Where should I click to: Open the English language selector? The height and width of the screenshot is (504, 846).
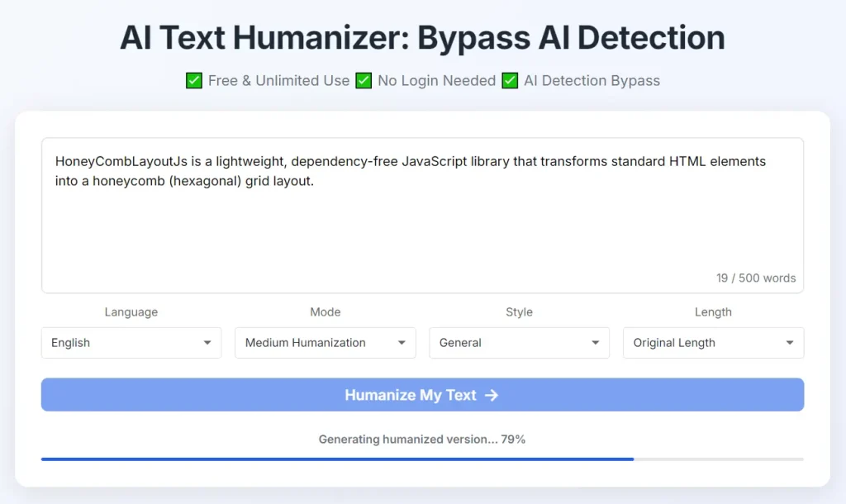pyautogui.click(x=131, y=342)
